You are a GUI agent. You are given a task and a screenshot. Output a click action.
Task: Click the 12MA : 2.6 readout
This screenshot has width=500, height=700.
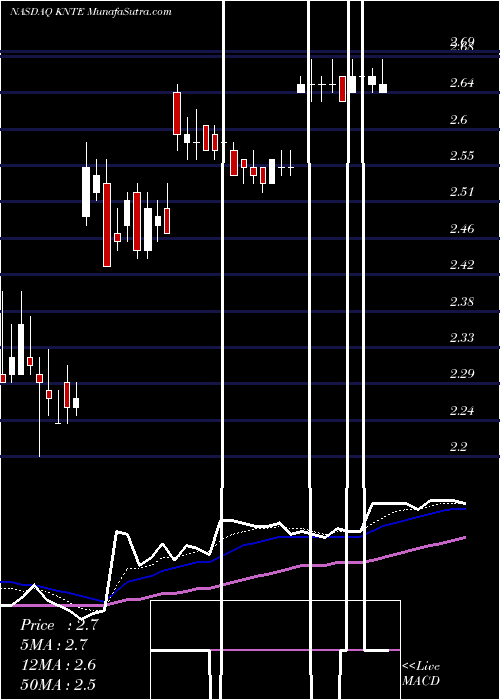(58, 665)
